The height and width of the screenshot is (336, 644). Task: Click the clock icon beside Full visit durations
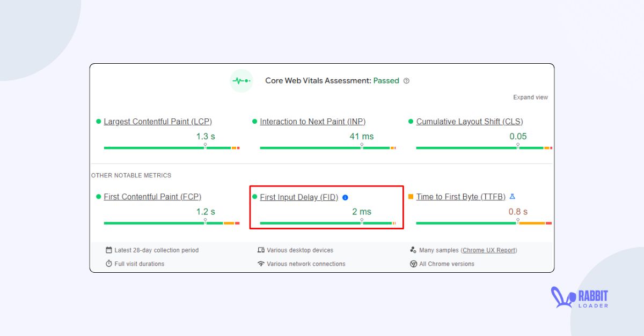[108, 264]
